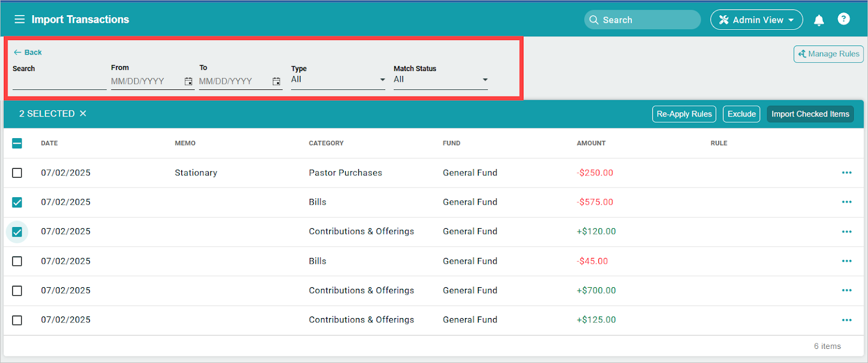Open the hamburger navigation menu

click(x=20, y=20)
